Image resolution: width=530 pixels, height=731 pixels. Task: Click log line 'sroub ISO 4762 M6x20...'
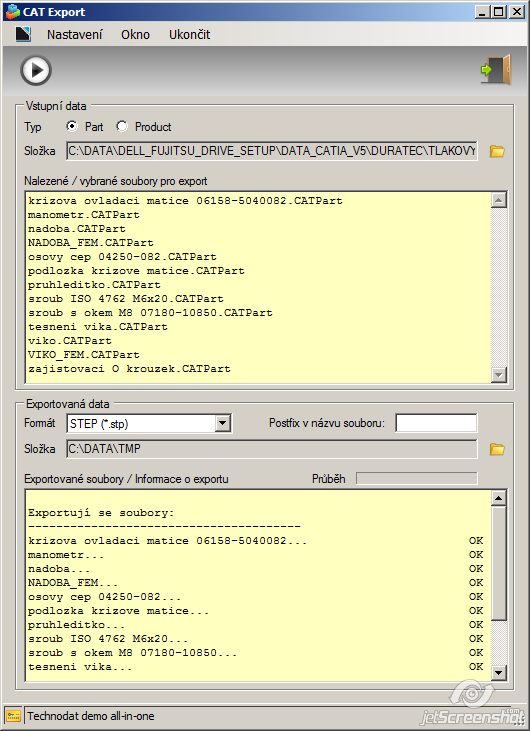tap(108, 639)
